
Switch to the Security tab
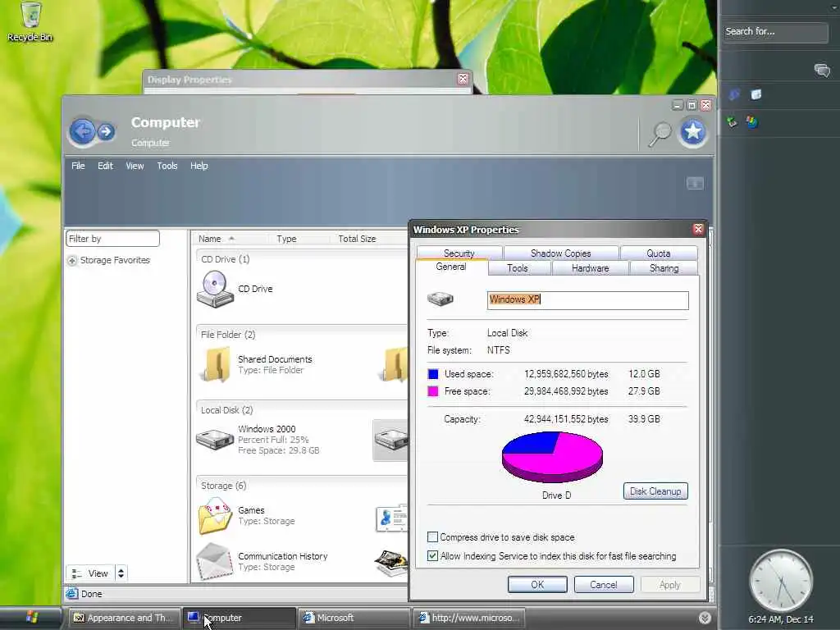pos(459,253)
